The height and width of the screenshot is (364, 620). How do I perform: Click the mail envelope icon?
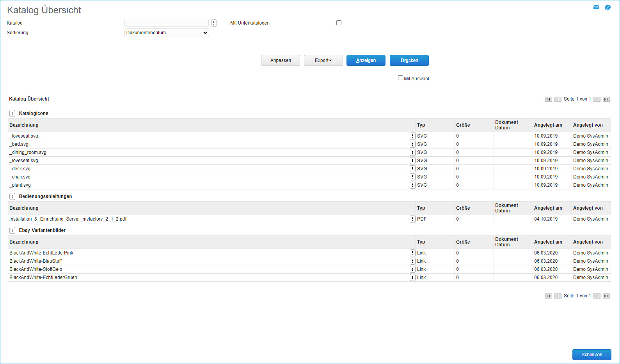pyautogui.click(x=596, y=7)
